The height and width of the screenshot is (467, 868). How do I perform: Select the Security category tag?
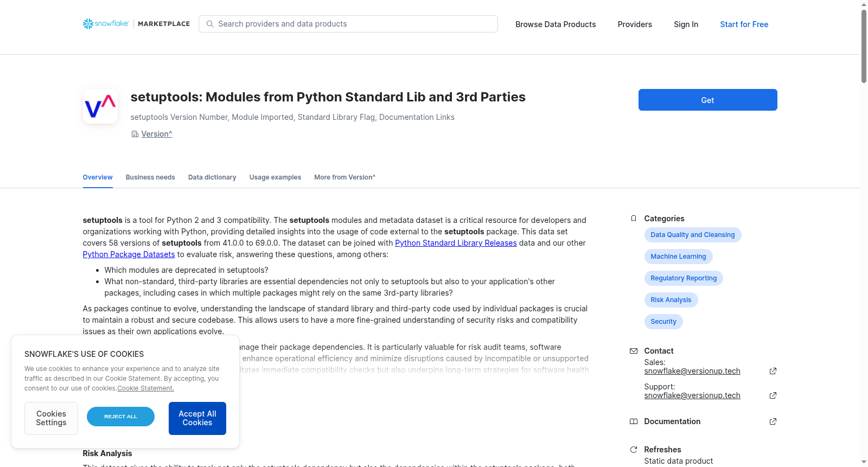[x=663, y=322]
